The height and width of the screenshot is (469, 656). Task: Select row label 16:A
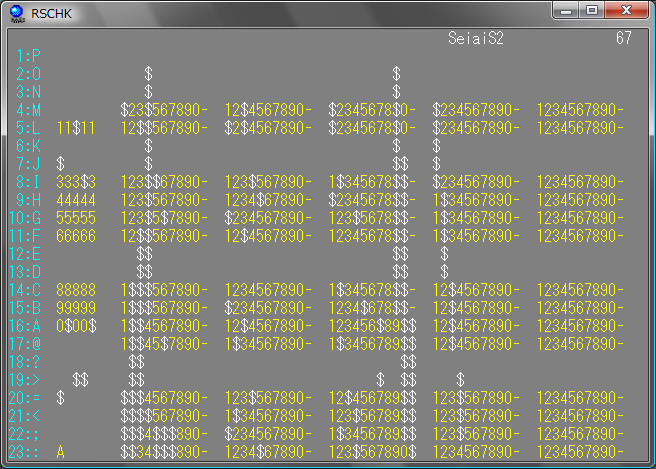[25, 325]
